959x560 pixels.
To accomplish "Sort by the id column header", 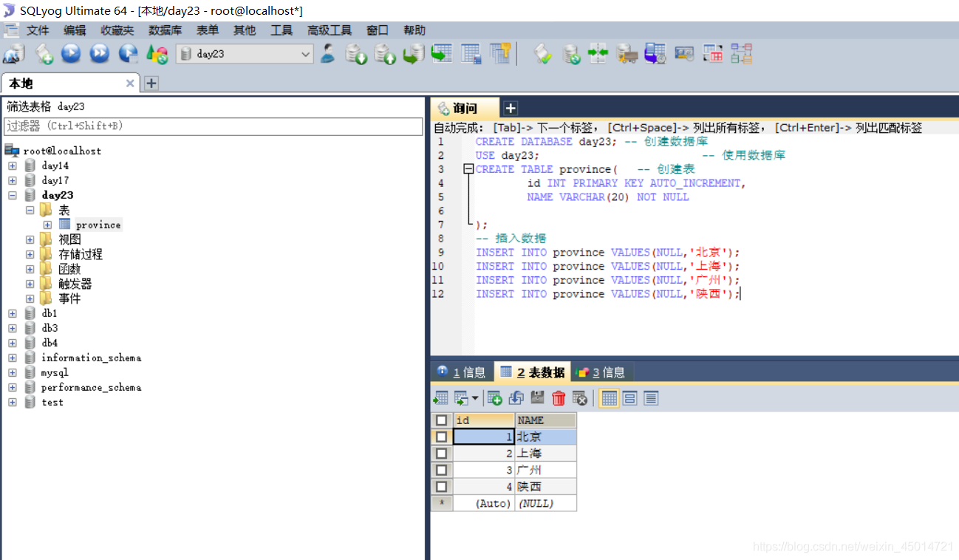I will [484, 420].
